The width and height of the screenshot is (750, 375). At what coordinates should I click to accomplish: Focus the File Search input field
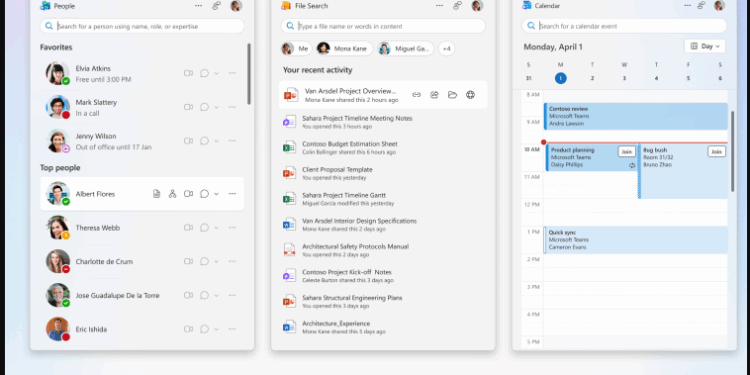tap(383, 26)
